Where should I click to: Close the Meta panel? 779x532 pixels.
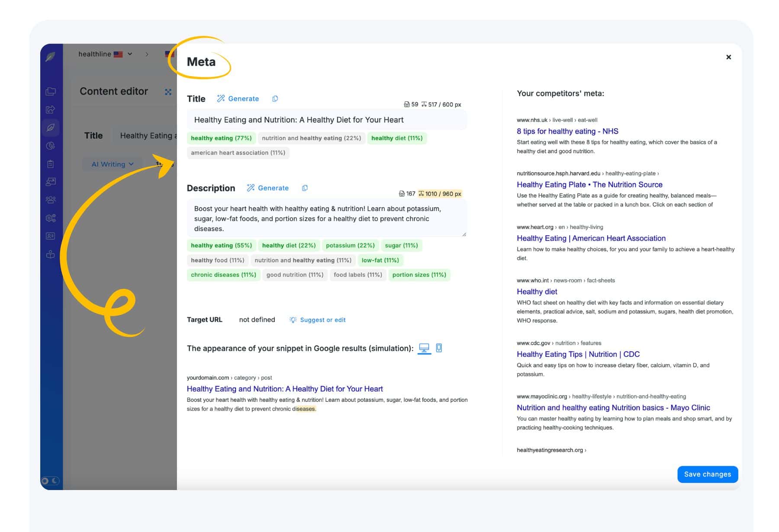point(728,57)
